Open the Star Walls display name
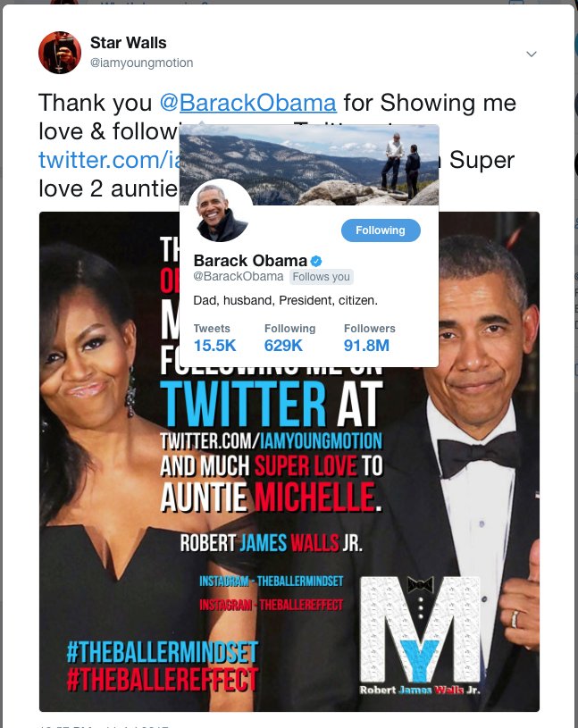The width and height of the screenshot is (578, 728). tap(128, 43)
